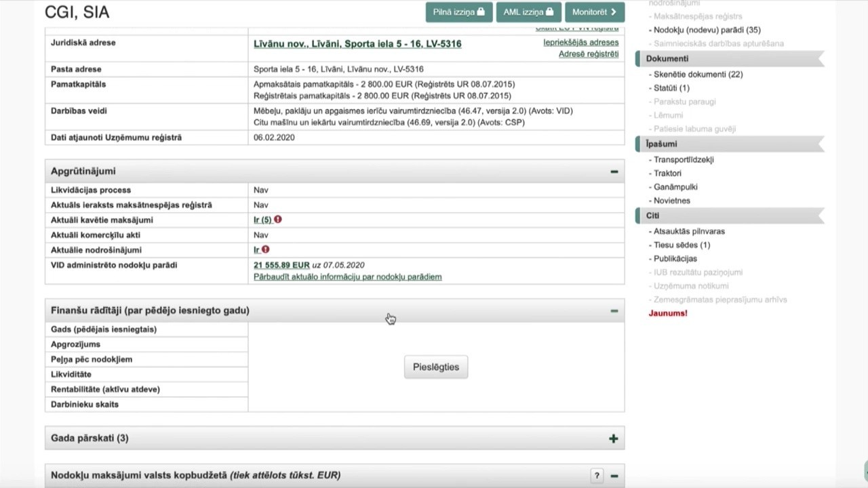Open Skenētie dokumenti (22) in the sidebar
Viewport: 868px width, 488px height.
pos(698,75)
